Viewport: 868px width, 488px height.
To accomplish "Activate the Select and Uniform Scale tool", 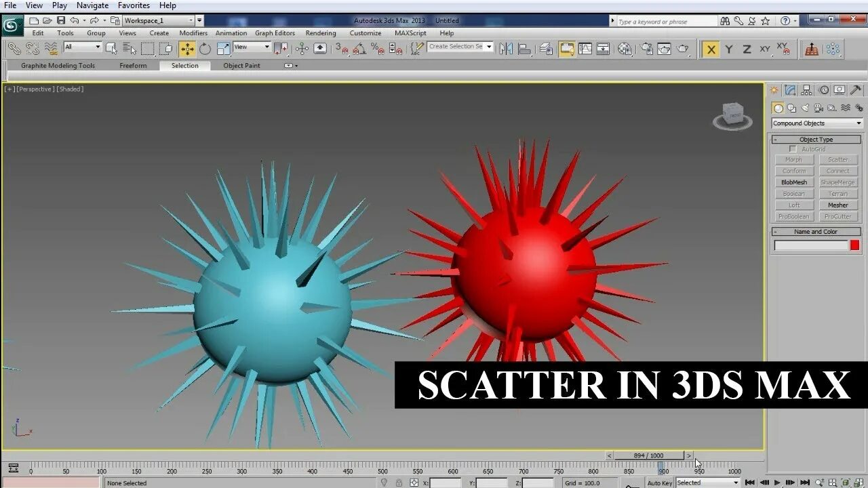I will pyautogui.click(x=222, y=49).
